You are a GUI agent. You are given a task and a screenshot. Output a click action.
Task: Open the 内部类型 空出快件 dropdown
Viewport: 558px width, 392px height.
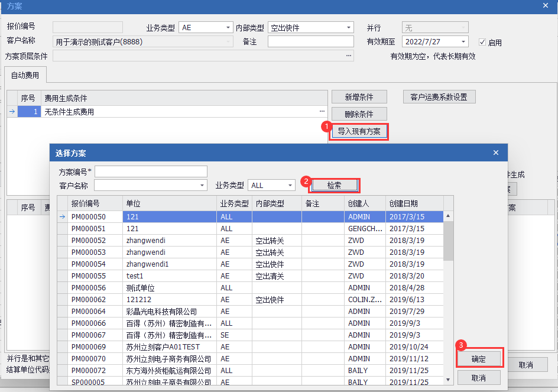pos(349,28)
